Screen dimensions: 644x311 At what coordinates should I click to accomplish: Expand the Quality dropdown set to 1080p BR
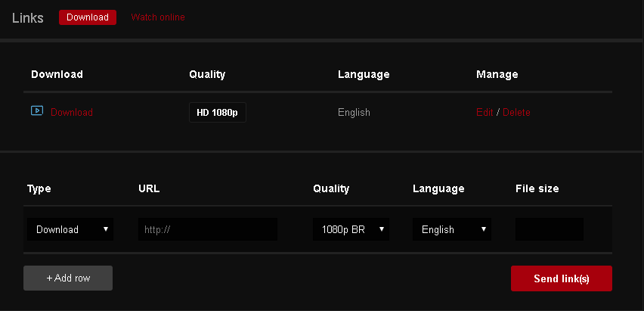click(351, 229)
